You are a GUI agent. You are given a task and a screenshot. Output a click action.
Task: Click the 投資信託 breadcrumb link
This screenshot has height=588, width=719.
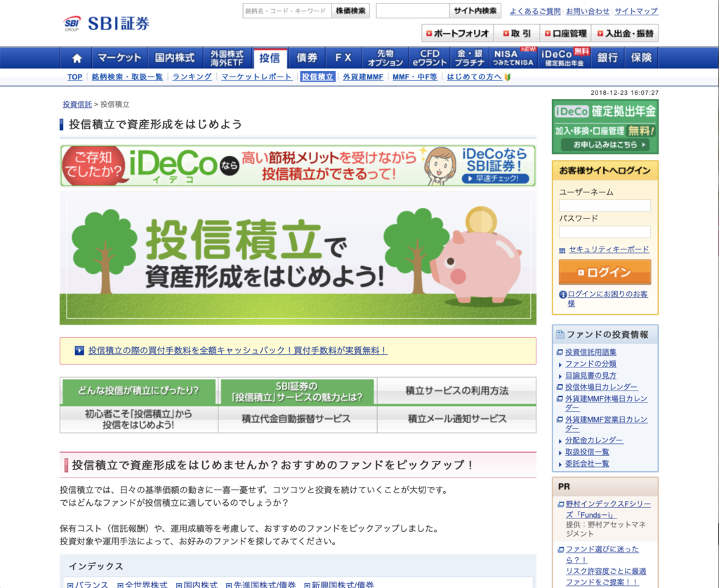pyautogui.click(x=77, y=105)
